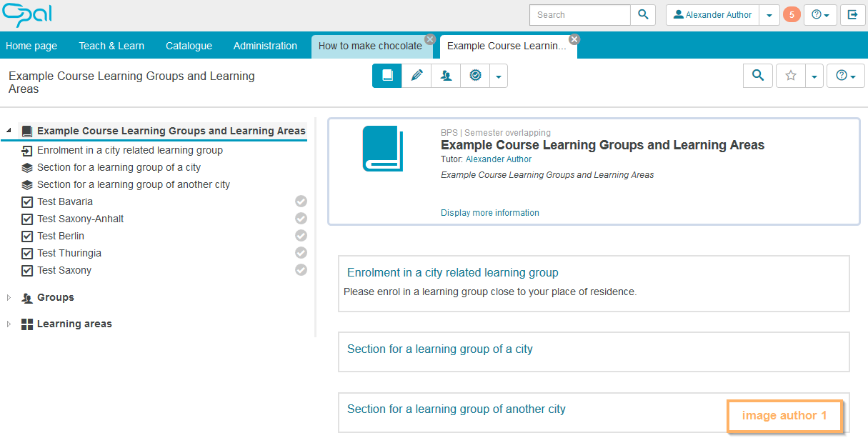This screenshot has width=868, height=448.
Task: Open the Teach & Learn menu
Action: pos(111,46)
